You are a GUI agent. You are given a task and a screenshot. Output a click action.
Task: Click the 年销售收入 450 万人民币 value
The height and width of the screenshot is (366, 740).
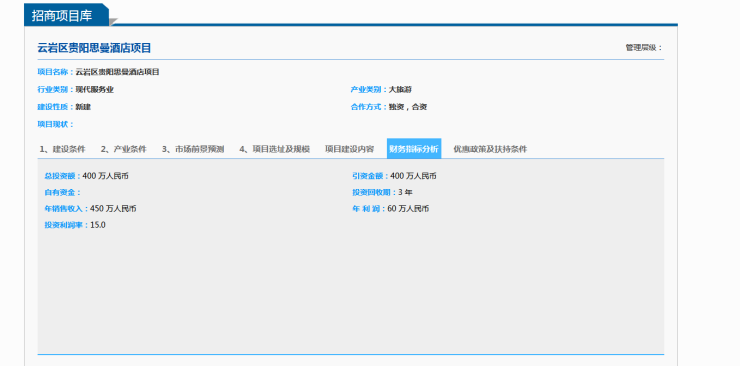tap(113, 209)
